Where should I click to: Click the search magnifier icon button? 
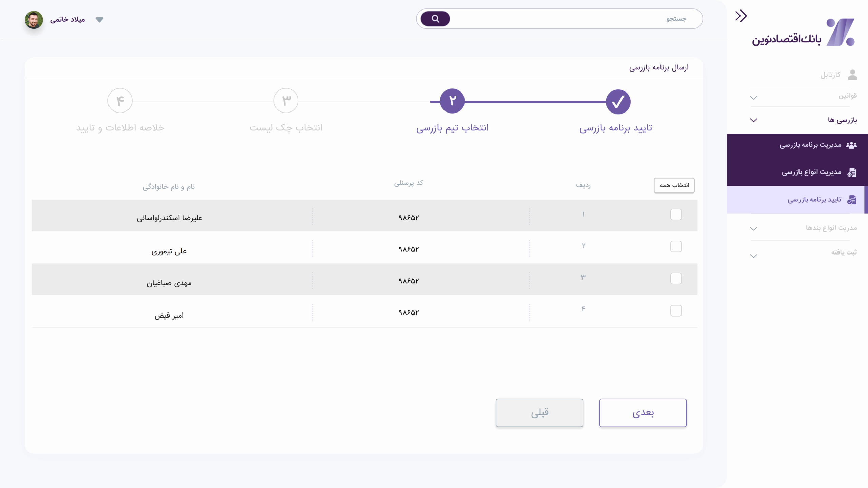pos(435,19)
